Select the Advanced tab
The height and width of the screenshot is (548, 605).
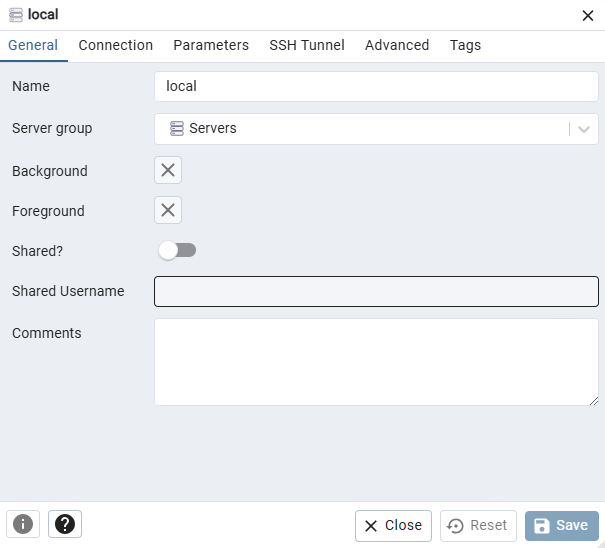point(397,46)
